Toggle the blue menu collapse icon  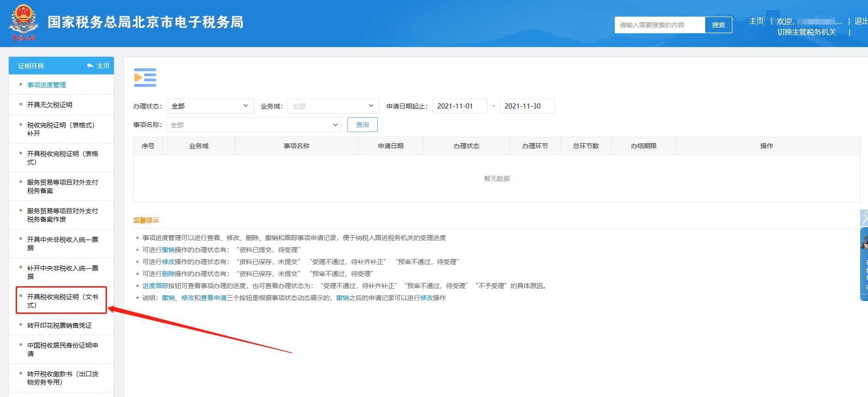pos(145,78)
